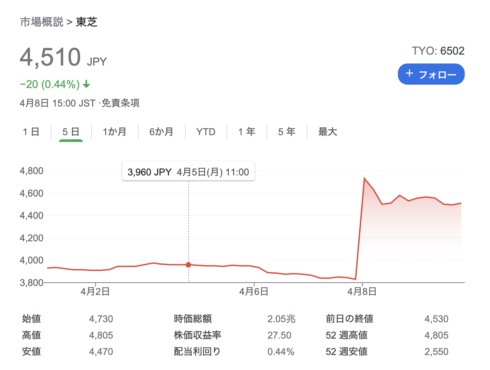The height and width of the screenshot is (370, 490).
Task: Click the TYO: 6502 ticker text
Action: coord(438,51)
